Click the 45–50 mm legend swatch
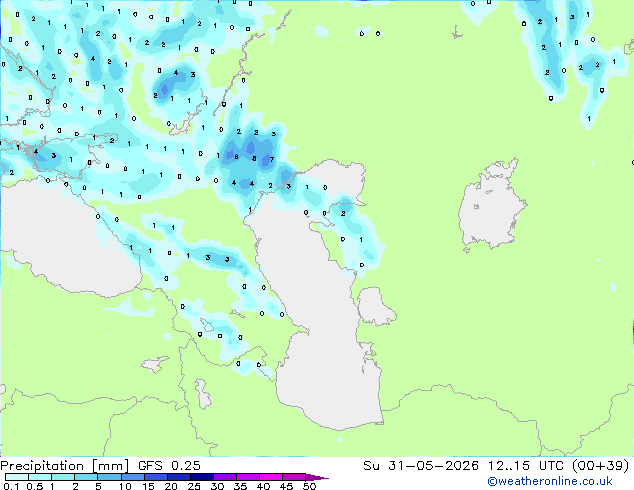This screenshot has height=490, width=634. [x=294, y=477]
